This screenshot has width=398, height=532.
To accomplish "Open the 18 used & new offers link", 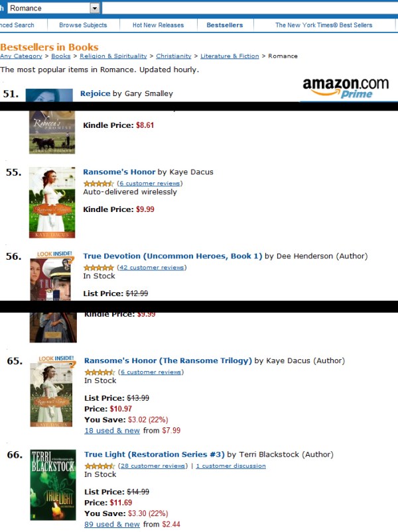I will [112, 431].
